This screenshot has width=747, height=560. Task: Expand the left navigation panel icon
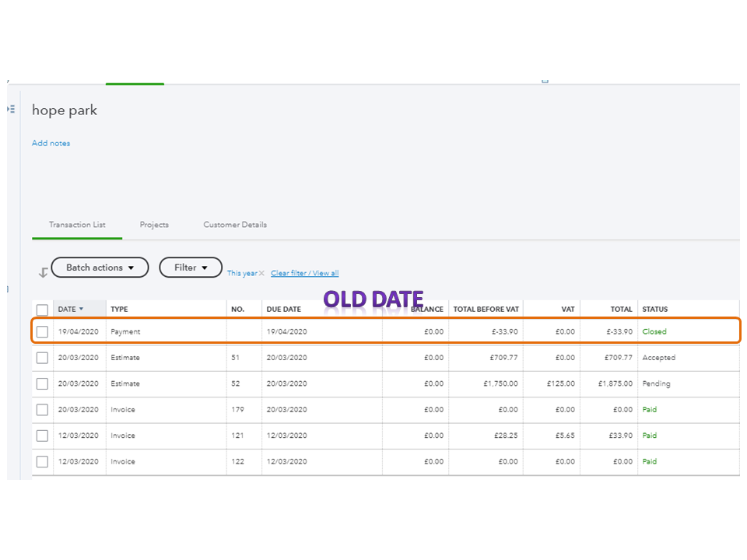tap(11, 110)
